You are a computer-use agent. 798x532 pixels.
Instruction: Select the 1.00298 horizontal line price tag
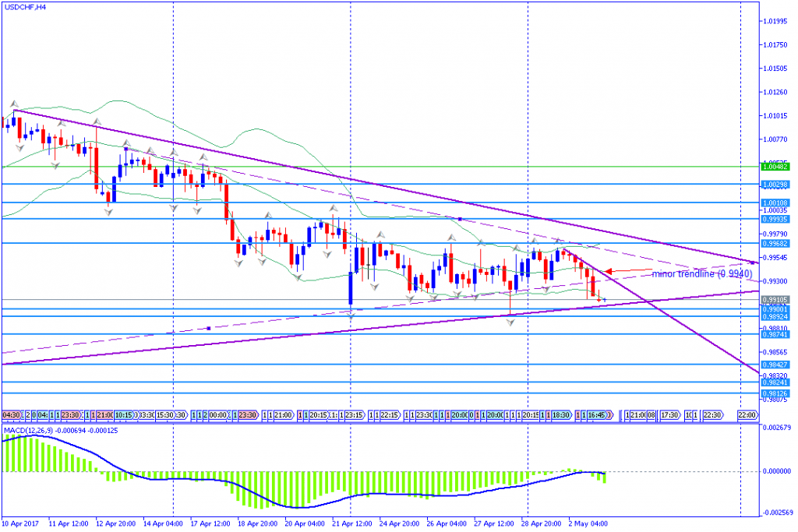775,184
